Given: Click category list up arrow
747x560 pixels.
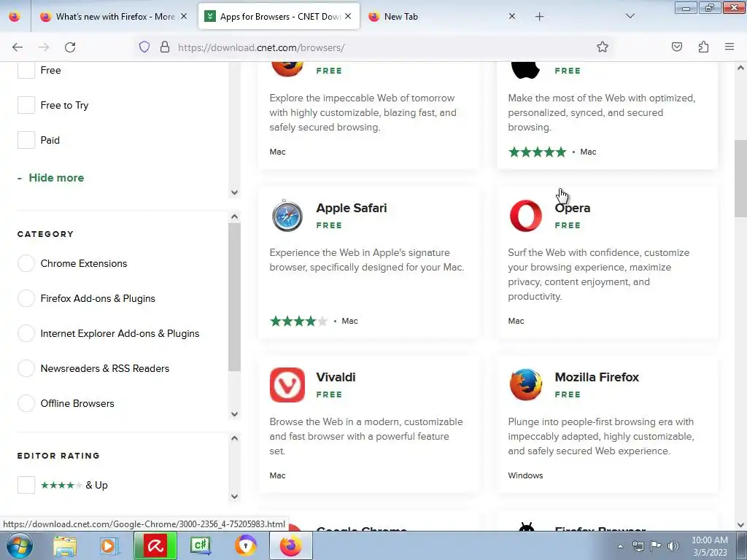Looking at the screenshot, I should pos(234,217).
